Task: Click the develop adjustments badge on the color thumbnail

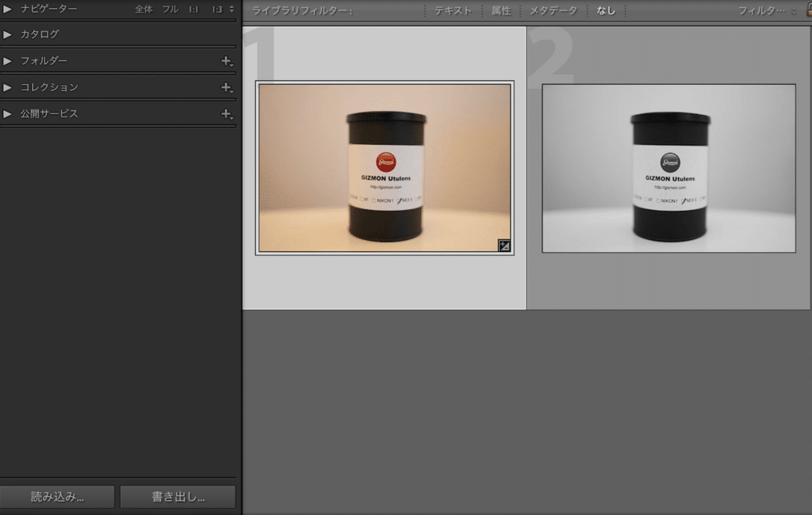Action: pyautogui.click(x=504, y=245)
